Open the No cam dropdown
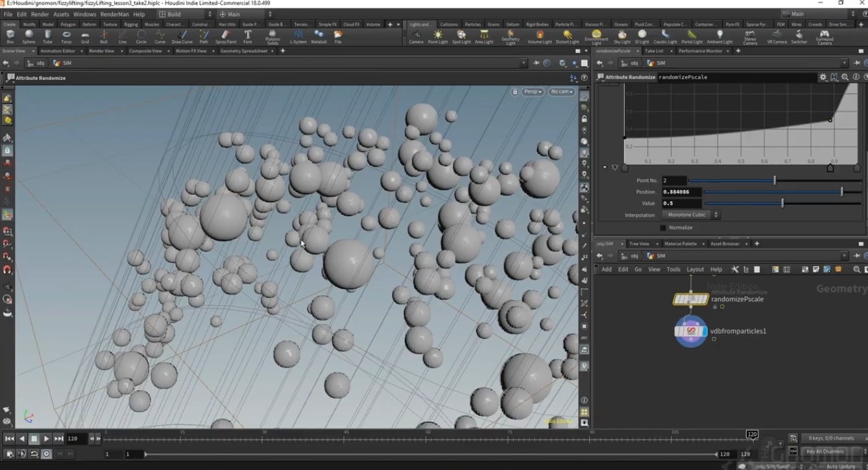The height and width of the screenshot is (470, 868). [562, 92]
